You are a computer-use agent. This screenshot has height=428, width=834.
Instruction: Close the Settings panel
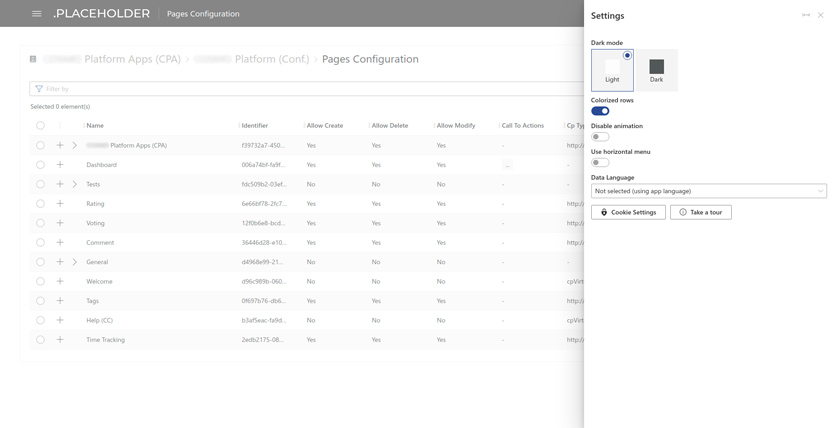(821, 15)
